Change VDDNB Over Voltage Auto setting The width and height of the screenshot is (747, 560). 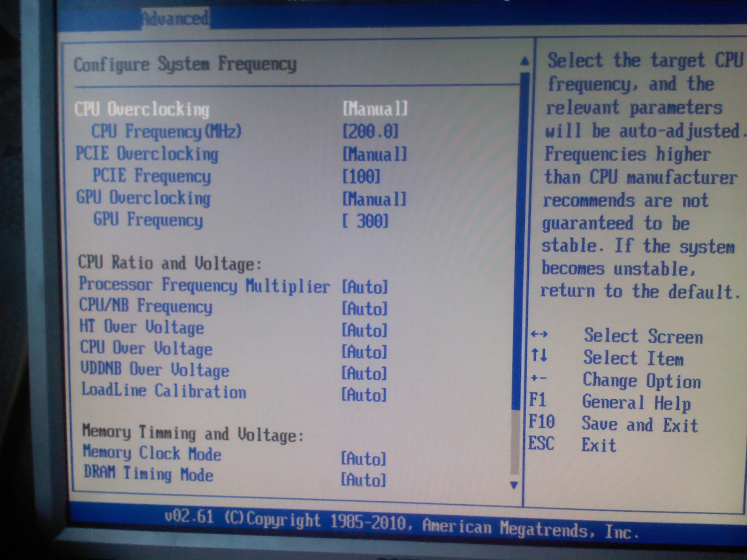(x=364, y=374)
